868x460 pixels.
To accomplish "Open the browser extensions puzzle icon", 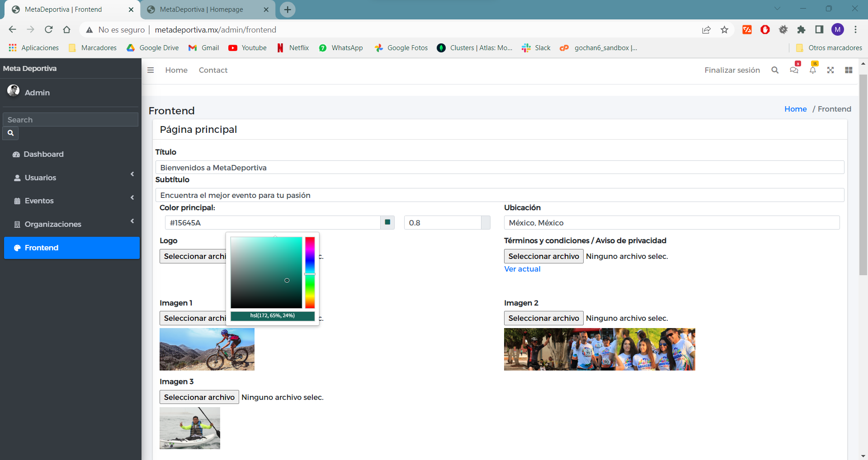I will (801, 30).
